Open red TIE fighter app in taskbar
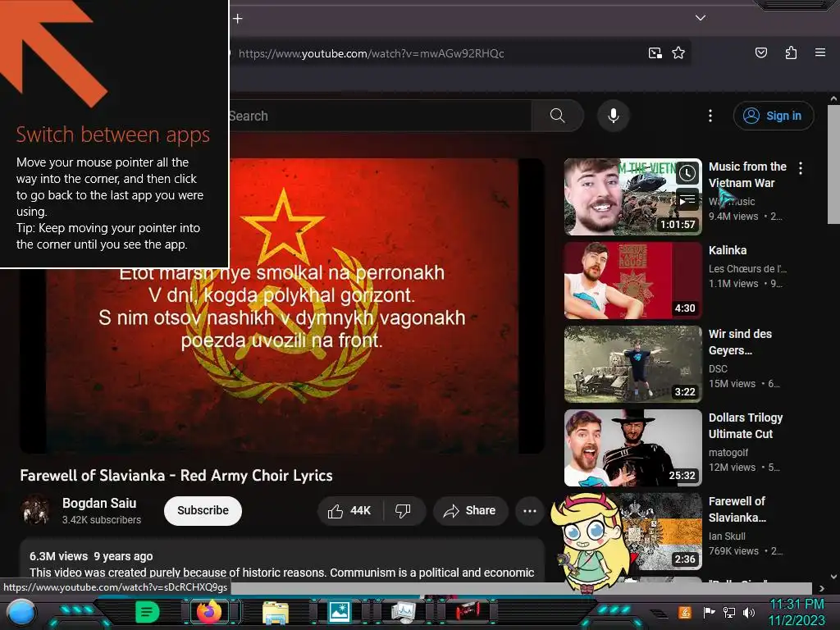Image resolution: width=840 pixels, height=630 pixels. click(467, 611)
